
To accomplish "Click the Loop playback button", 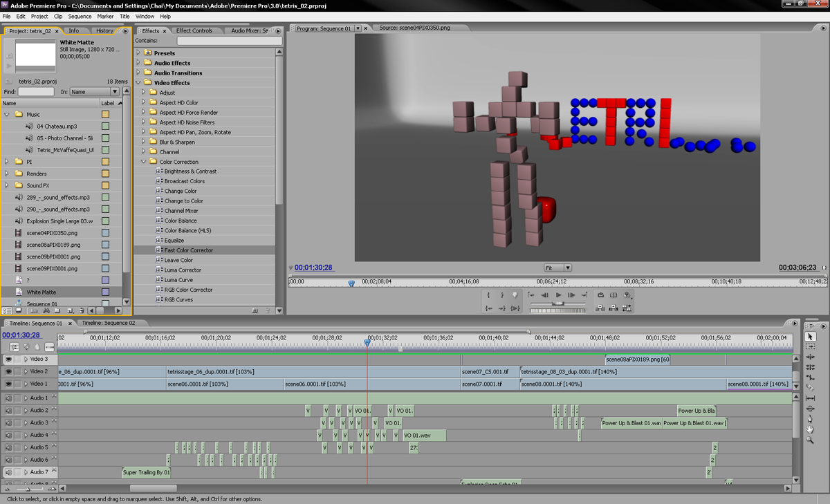I will pos(600,295).
